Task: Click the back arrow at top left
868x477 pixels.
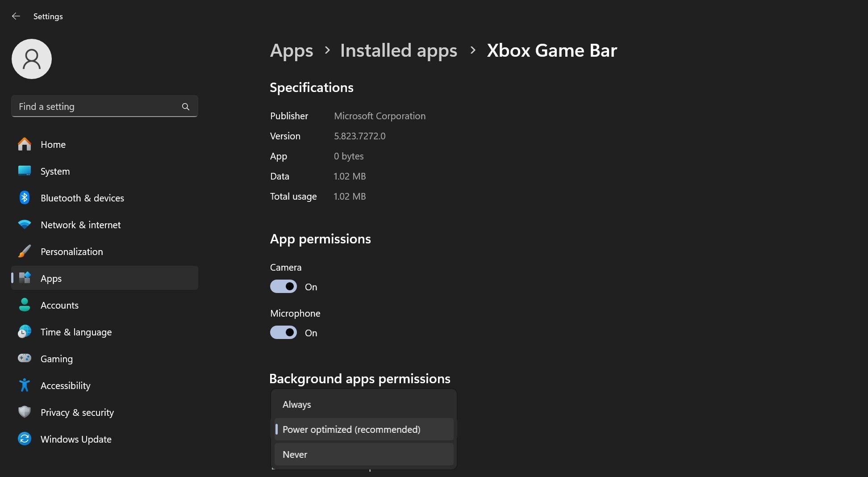Action: point(16,16)
